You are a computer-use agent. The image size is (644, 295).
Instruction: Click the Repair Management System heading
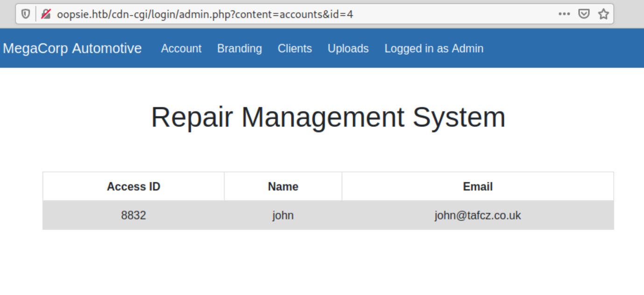pyautogui.click(x=328, y=117)
